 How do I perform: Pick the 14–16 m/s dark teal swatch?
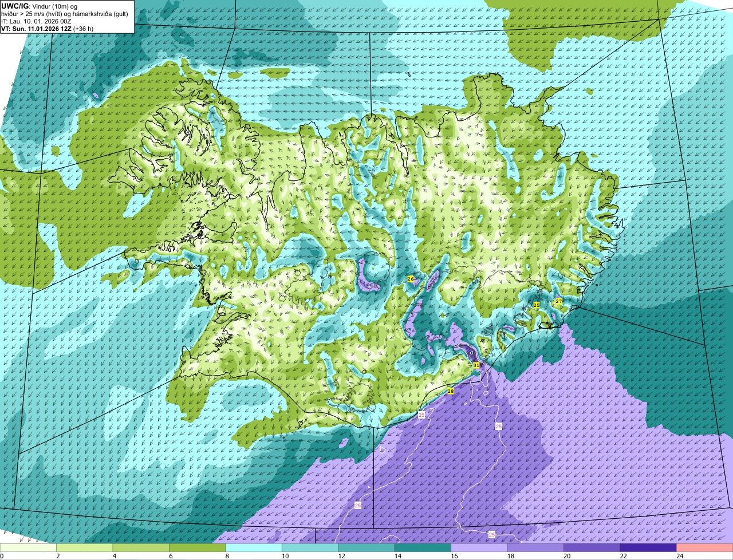point(423,548)
